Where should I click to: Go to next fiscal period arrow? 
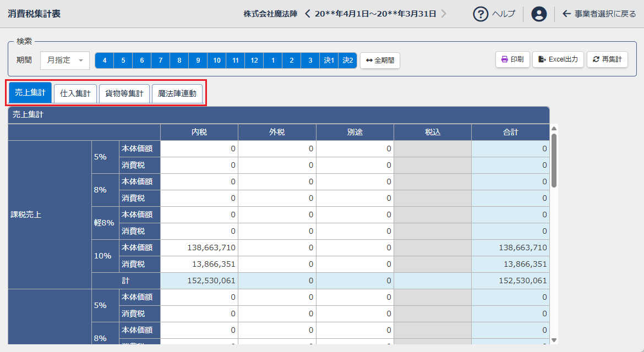tap(444, 14)
